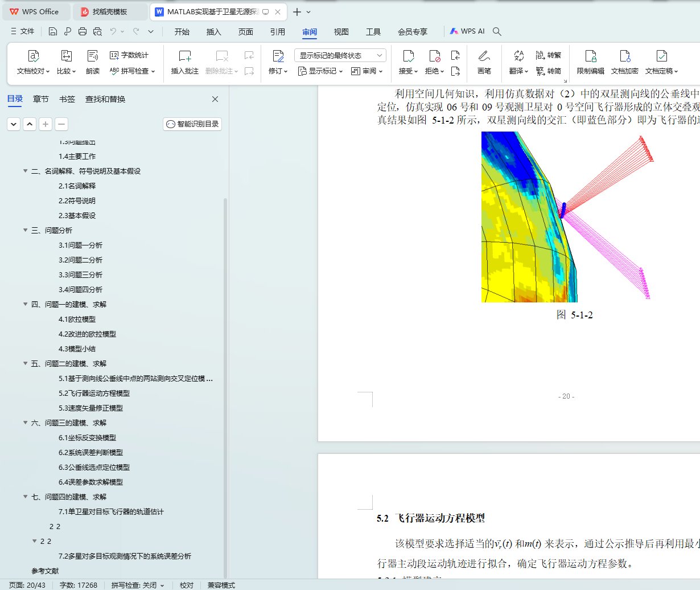Click the 文档定稿 icon
700x590 pixels.
coord(661,56)
